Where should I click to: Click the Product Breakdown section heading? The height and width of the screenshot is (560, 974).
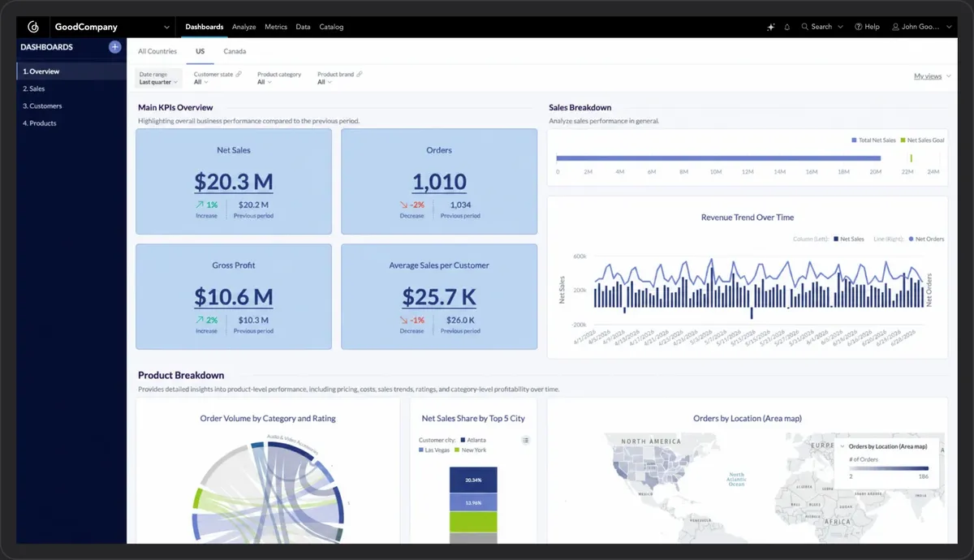(181, 375)
